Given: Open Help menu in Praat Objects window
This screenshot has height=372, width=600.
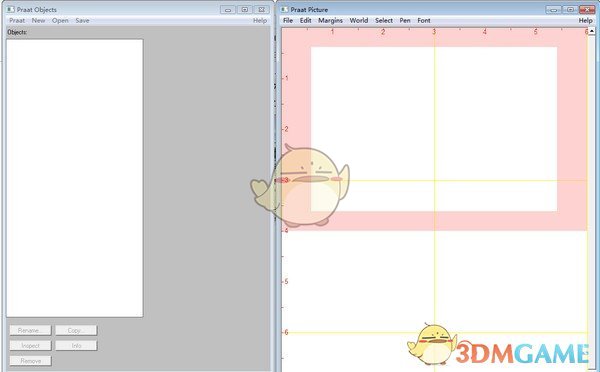Looking at the screenshot, I should [x=260, y=21].
